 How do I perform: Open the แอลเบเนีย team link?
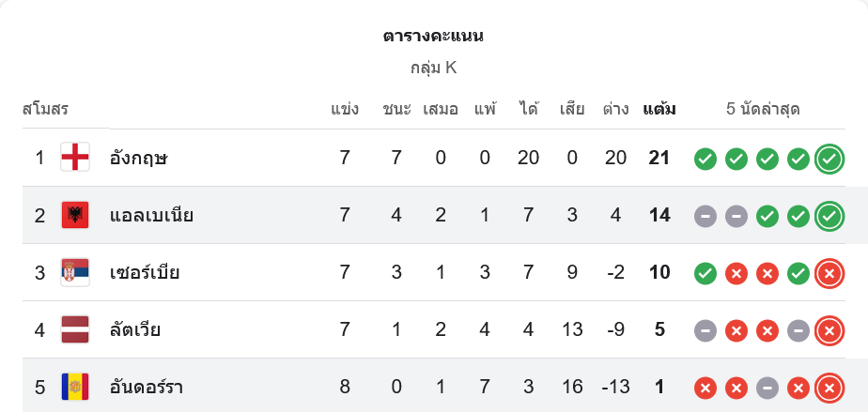151,215
